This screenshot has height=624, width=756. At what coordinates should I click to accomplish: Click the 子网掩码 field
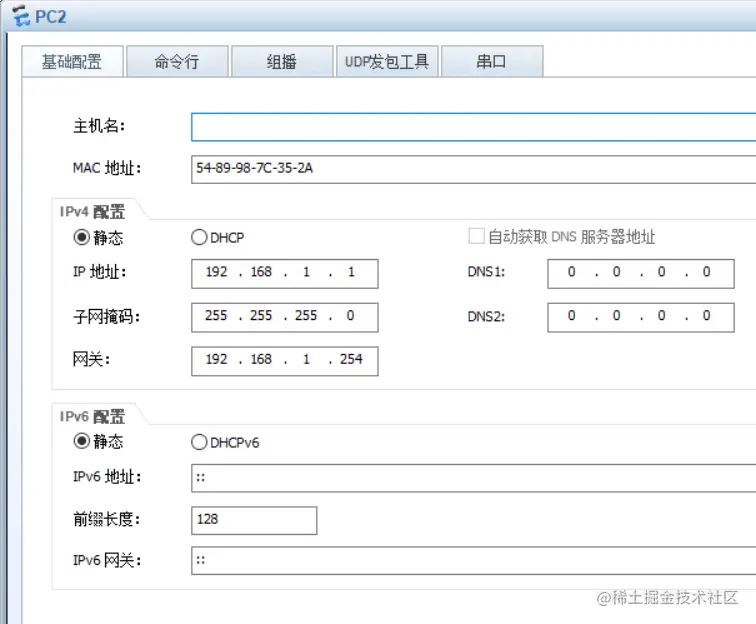point(284,317)
